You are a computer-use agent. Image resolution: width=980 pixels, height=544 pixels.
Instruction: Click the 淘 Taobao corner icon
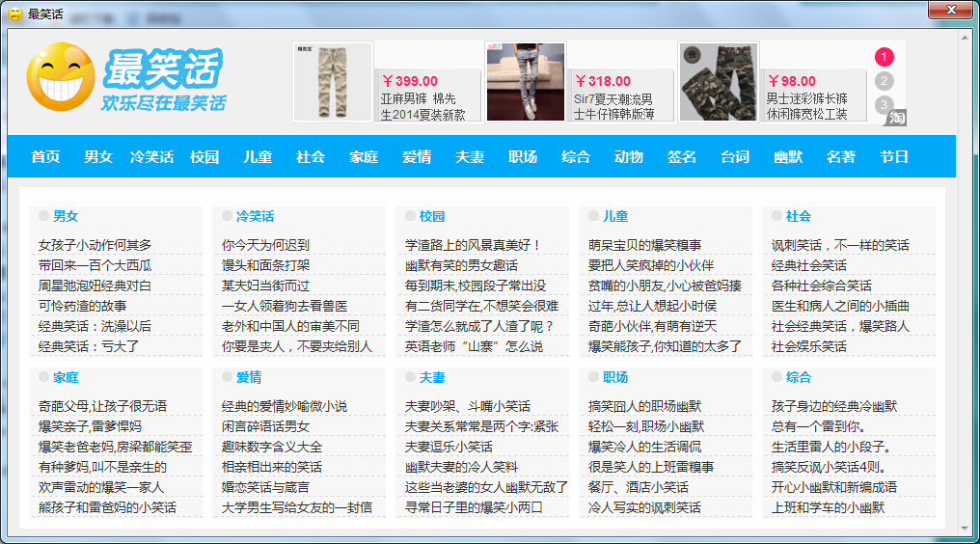[x=897, y=118]
